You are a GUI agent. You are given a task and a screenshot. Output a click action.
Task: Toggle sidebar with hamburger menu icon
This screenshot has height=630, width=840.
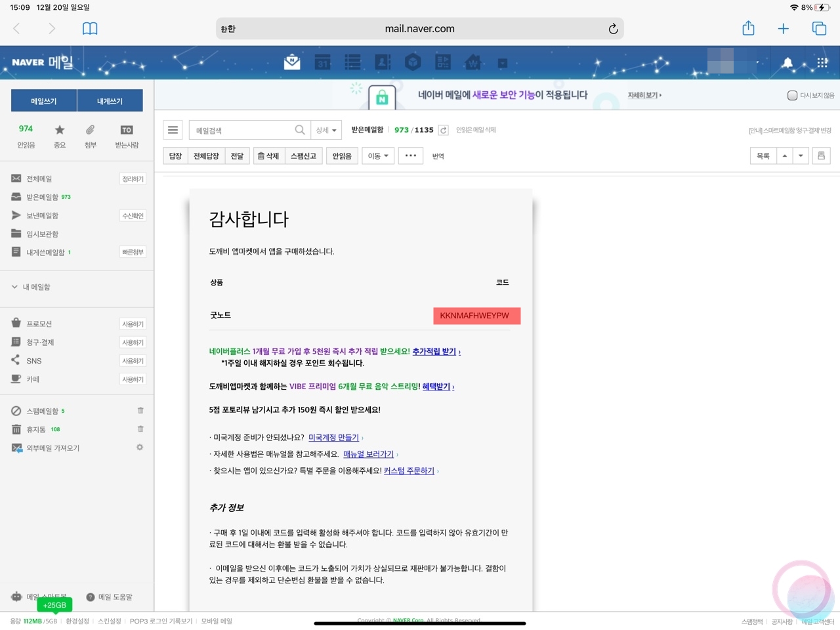[173, 130]
